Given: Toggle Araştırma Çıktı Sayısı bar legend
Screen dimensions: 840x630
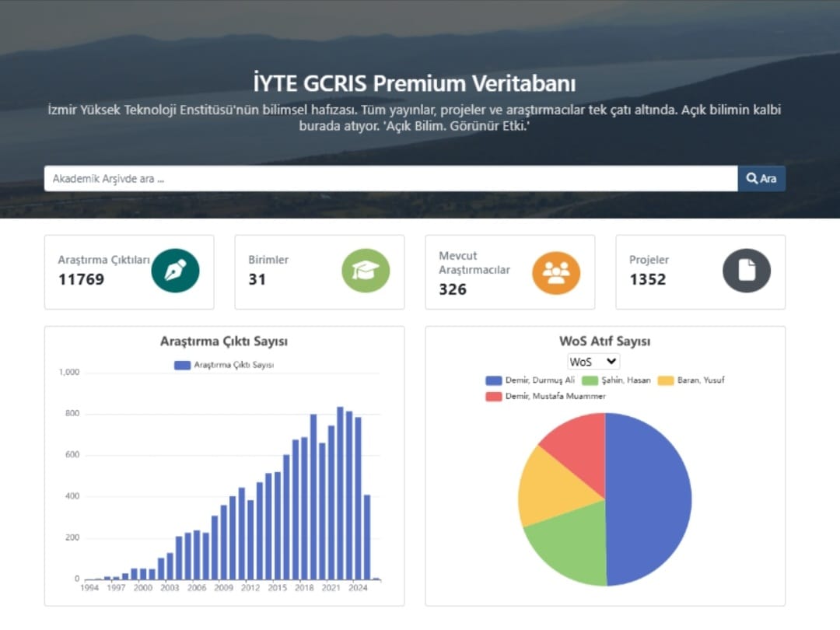Looking at the screenshot, I should 224,365.
